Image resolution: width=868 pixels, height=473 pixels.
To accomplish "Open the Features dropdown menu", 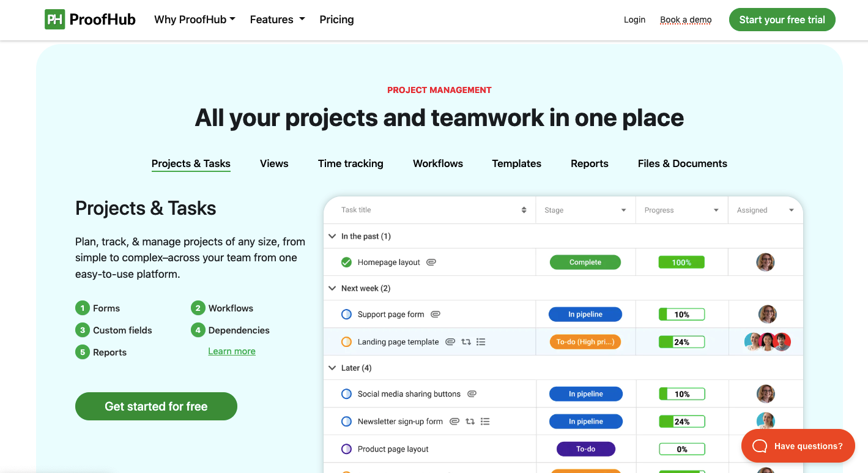I will coord(277,20).
